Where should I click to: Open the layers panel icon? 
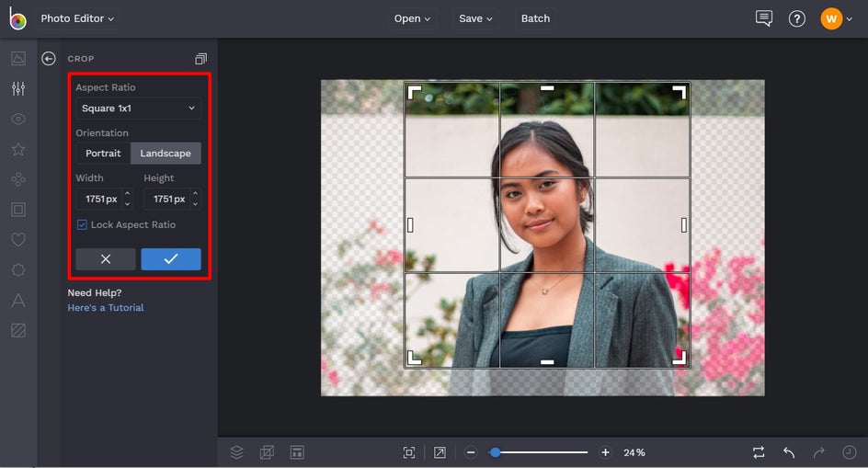(236, 452)
